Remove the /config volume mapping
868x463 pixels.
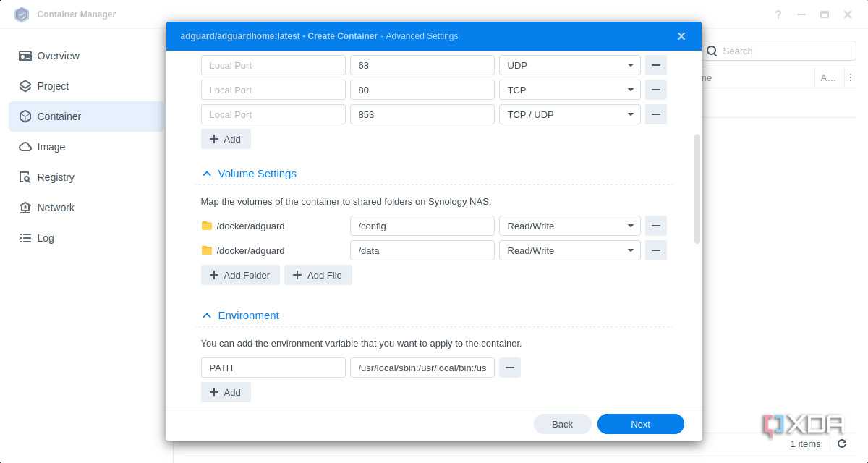point(655,226)
